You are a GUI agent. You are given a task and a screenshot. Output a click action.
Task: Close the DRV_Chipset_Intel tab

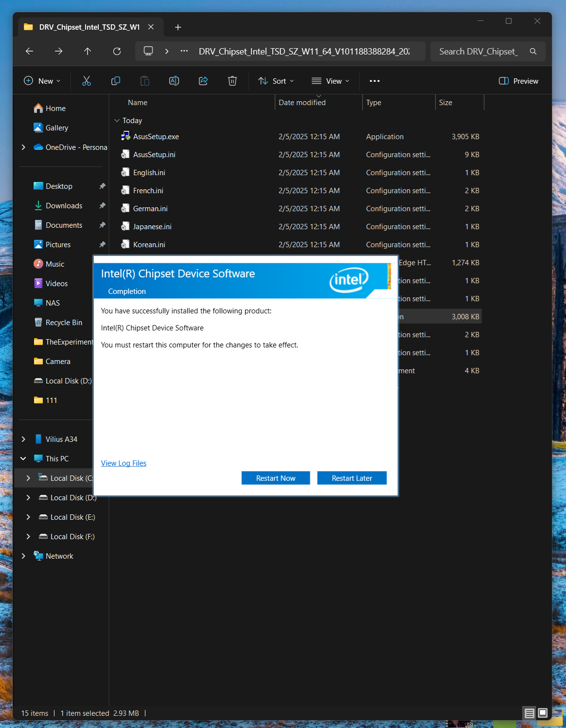point(151,27)
